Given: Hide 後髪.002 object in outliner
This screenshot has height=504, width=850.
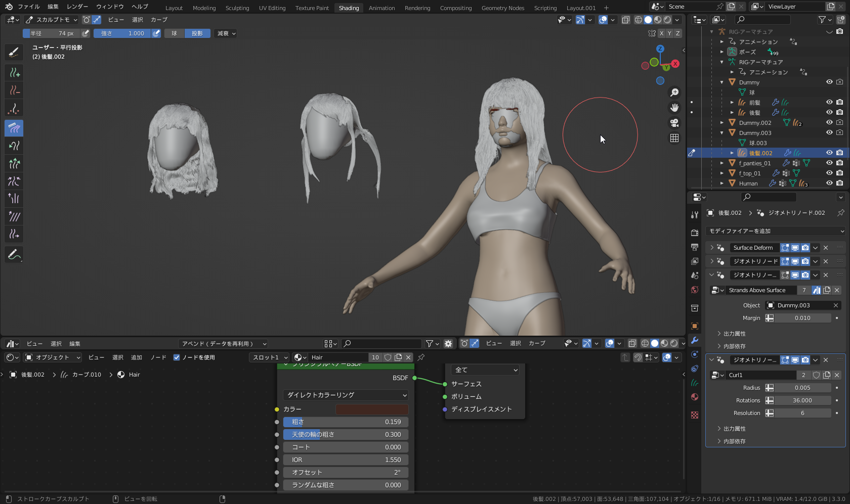Looking at the screenshot, I should point(829,153).
